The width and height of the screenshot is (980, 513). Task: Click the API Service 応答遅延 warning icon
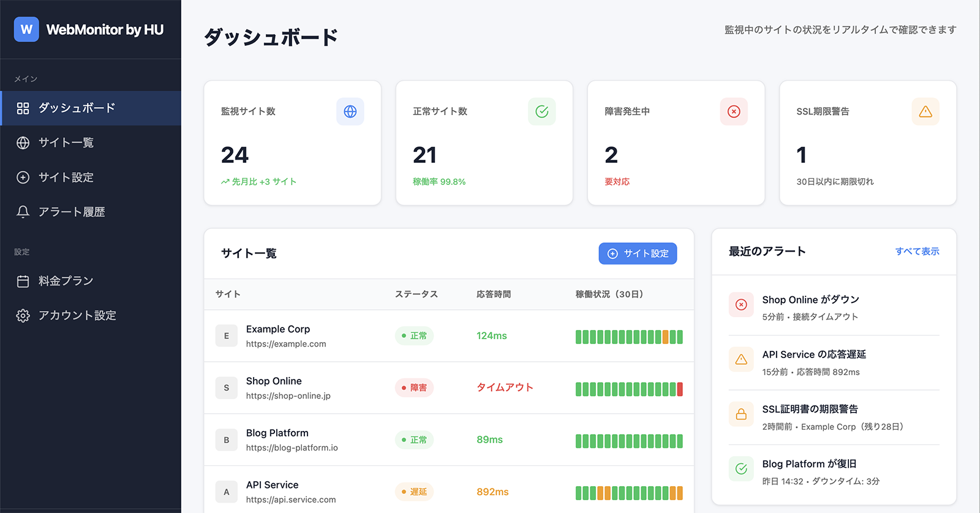[741, 359]
